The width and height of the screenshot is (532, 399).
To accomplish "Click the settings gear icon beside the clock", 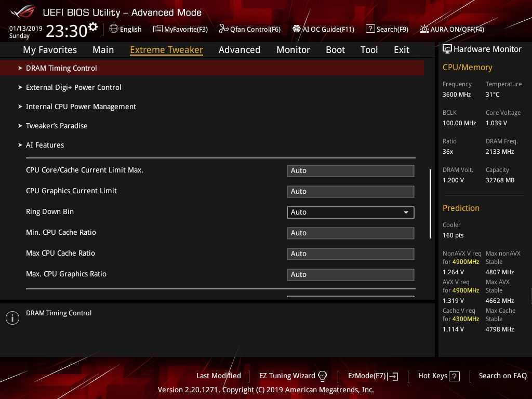I will point(93,27).
